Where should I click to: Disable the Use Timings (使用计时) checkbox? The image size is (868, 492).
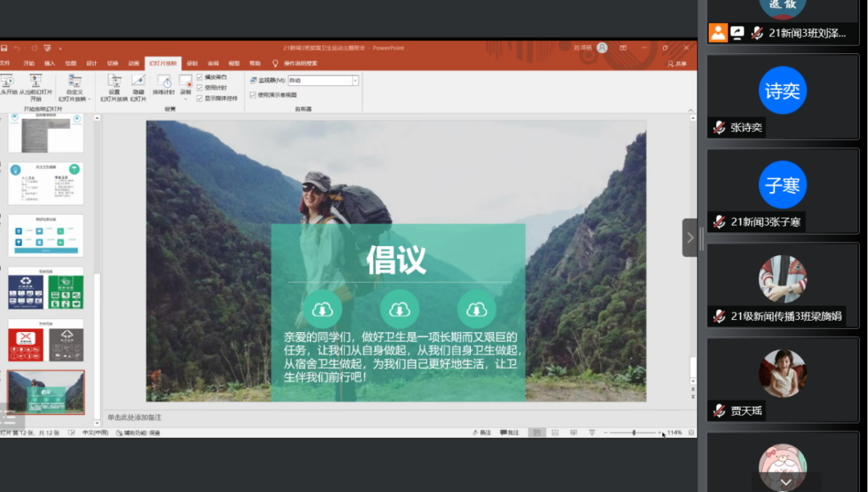pos(198,88)
